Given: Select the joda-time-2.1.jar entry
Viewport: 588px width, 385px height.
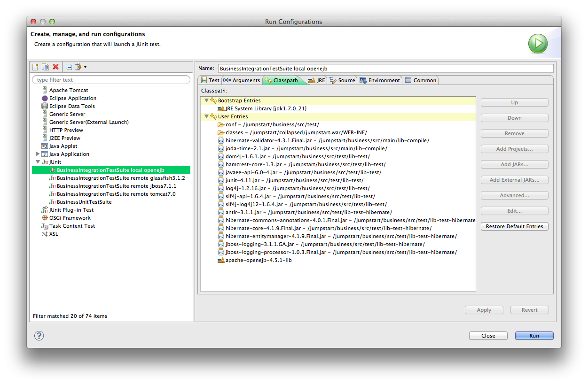Looking at the screenshot, I should click(306, 148).
